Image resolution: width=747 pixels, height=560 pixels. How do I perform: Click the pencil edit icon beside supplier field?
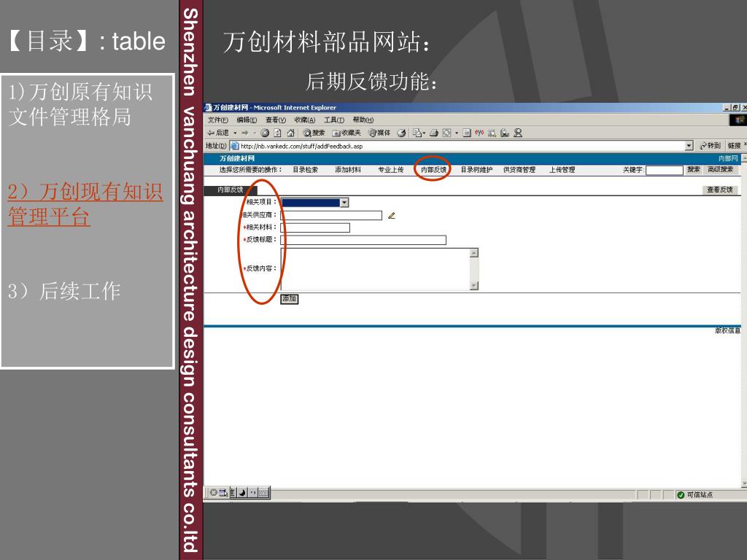pyautogui.click(x=392, y=216)
